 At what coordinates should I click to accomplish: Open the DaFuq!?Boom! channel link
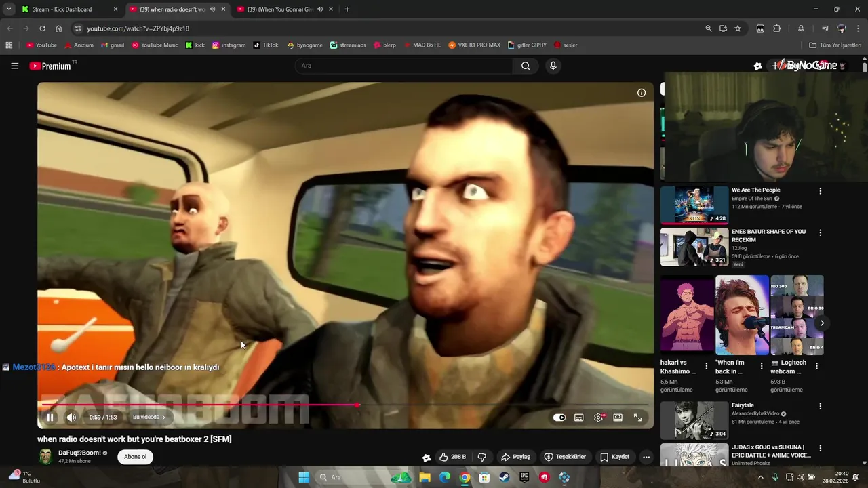click(79, 453)
